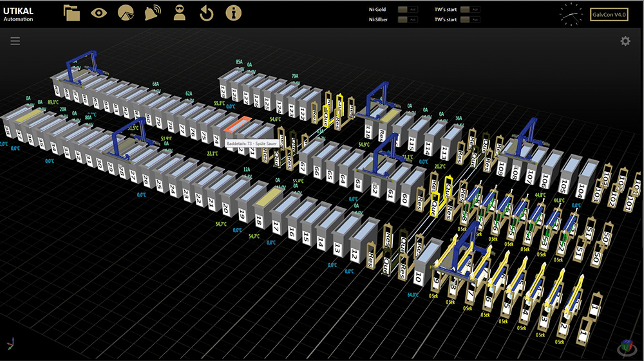Toggle TW's start switch beside Ni-Silber
This screenshot has height=361, width=644.
471,20
